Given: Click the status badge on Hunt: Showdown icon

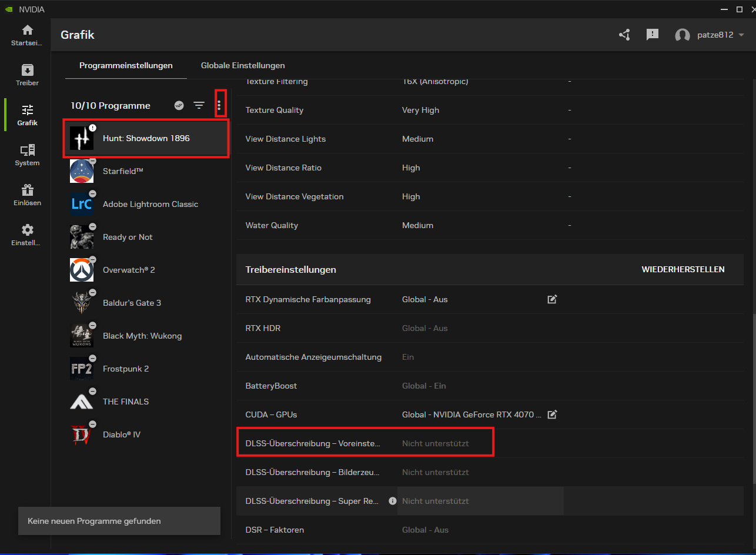Looking at the screenshot, I should pyautogui.click(x=92, y=128).
